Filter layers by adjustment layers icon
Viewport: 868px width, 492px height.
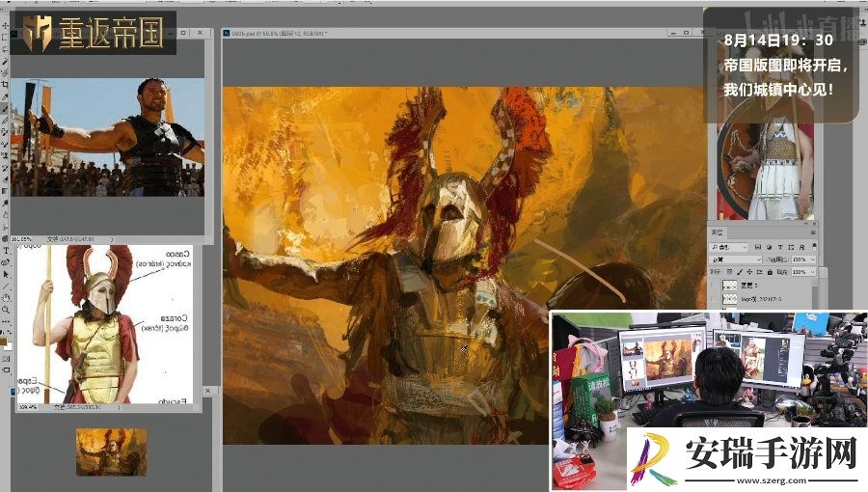[x=770, y=247]
